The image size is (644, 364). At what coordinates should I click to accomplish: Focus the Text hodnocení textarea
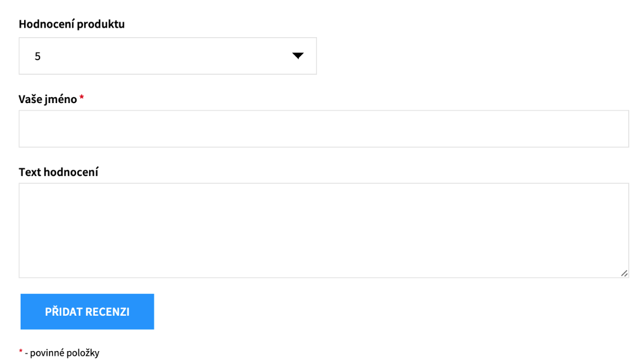point(323,231)
